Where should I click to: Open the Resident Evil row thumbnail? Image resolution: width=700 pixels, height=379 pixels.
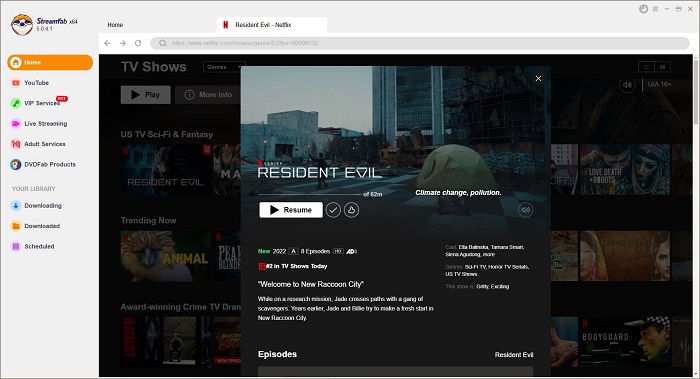tap(166, 170)
